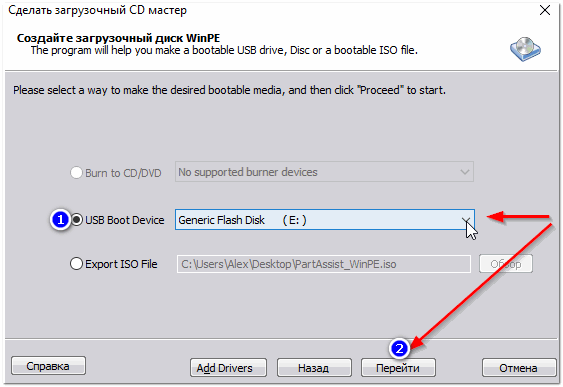563x387 pixels.
Task: Expand the No supported burner devices dropdown
Action: click(x=324, y=172)
